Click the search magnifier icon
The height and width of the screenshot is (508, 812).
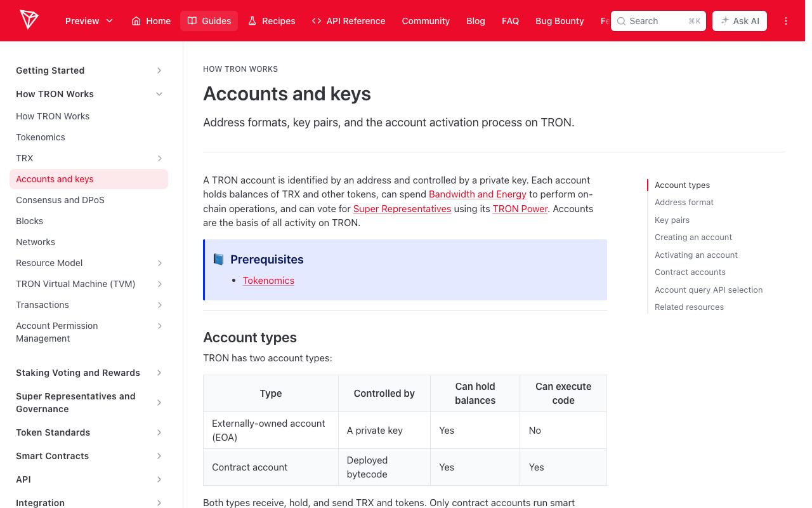[x=622, y=21]
